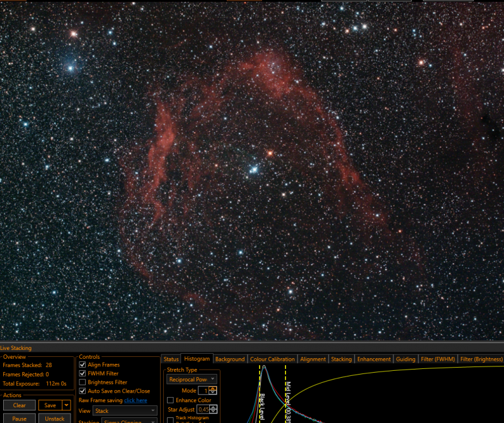This screenshot has height=423, width=504.
Task: Click the 'Frames Rejected: 0' readout
Action: [x=26, y=374]
